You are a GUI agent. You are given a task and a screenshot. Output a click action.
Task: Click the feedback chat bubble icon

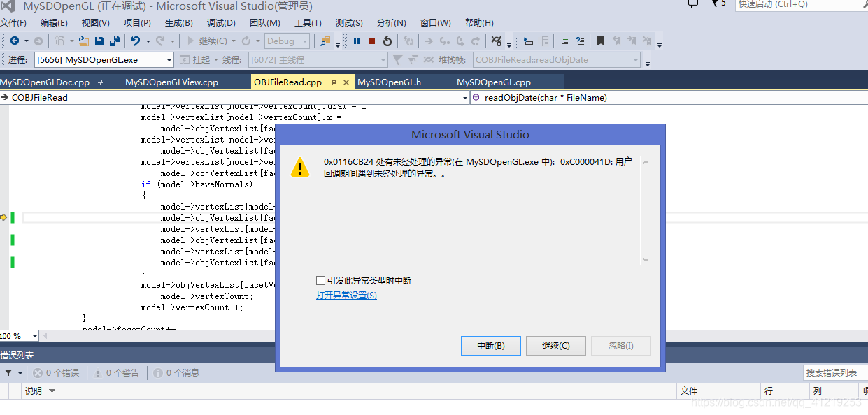pos(692,3)
